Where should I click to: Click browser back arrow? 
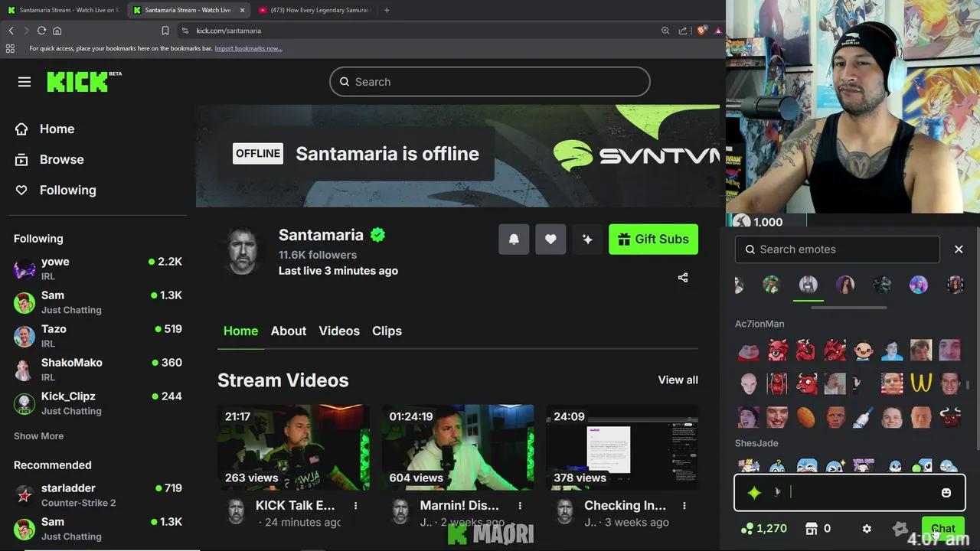(x=11, y=31)
